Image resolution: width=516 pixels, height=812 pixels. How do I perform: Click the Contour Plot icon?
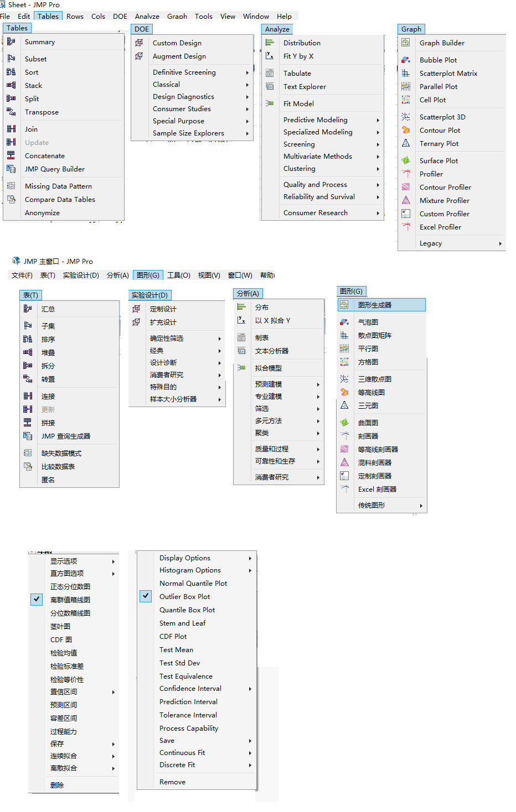point(406,130)
